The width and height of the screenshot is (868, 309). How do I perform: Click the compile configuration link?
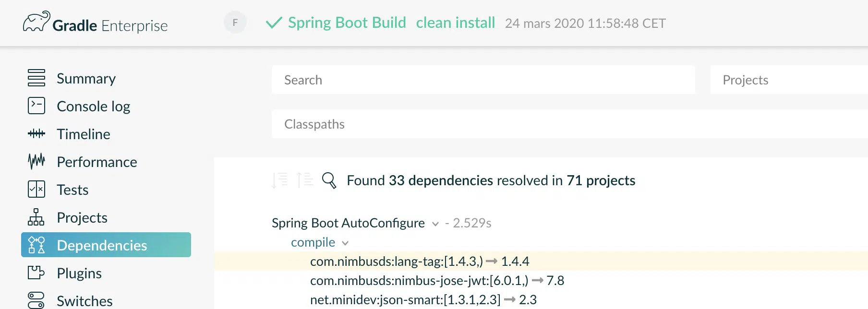click(x=313, y=242)
